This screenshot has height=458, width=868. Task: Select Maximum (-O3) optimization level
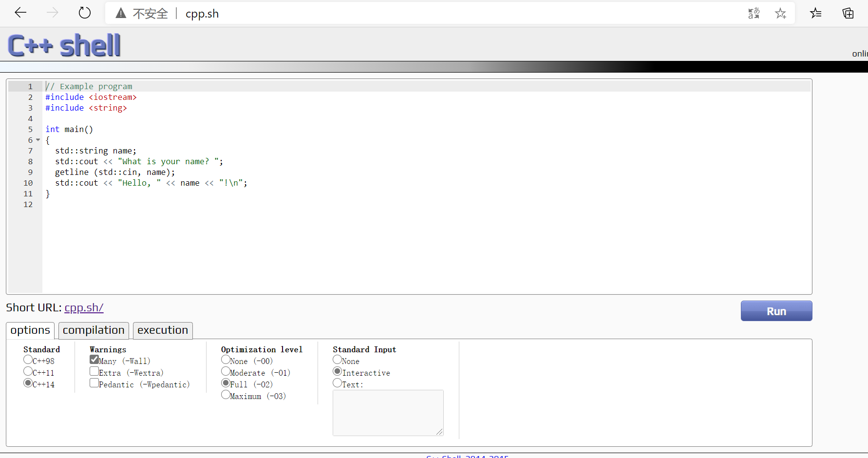(226, 395)
